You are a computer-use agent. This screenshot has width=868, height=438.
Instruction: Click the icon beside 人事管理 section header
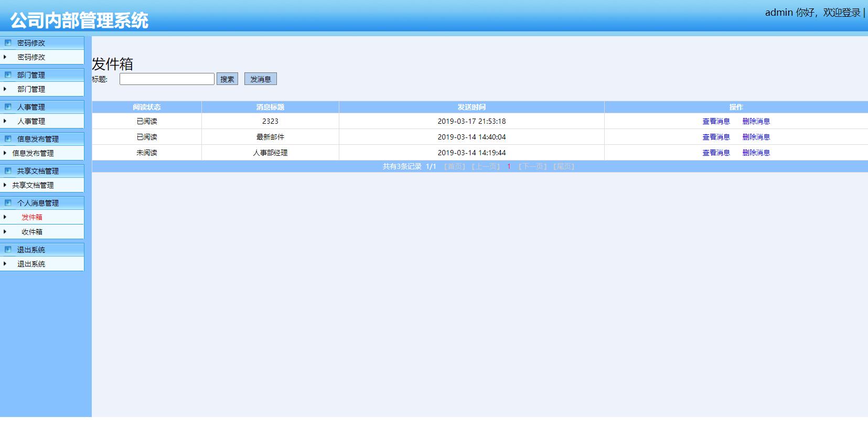click(8, 107)
